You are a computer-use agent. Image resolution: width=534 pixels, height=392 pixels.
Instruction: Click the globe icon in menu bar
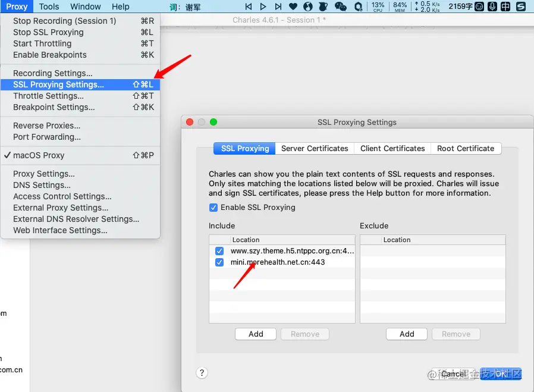coord(308,7)
